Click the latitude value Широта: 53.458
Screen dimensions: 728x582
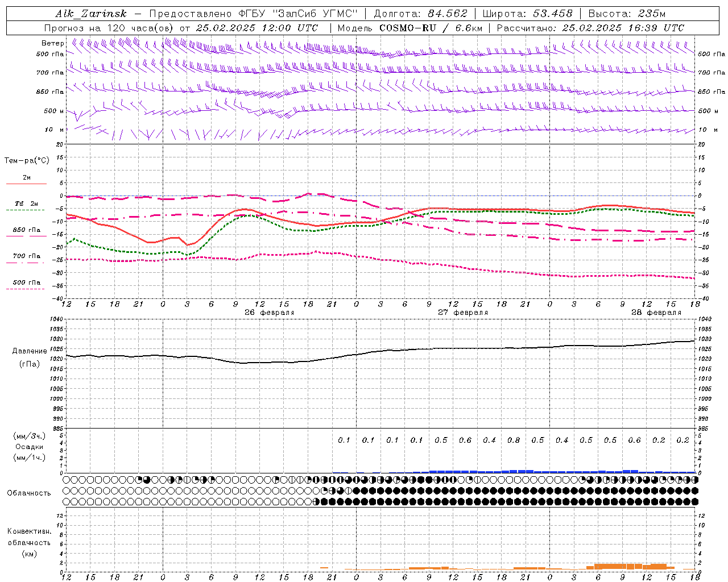[x=527, y=14]
